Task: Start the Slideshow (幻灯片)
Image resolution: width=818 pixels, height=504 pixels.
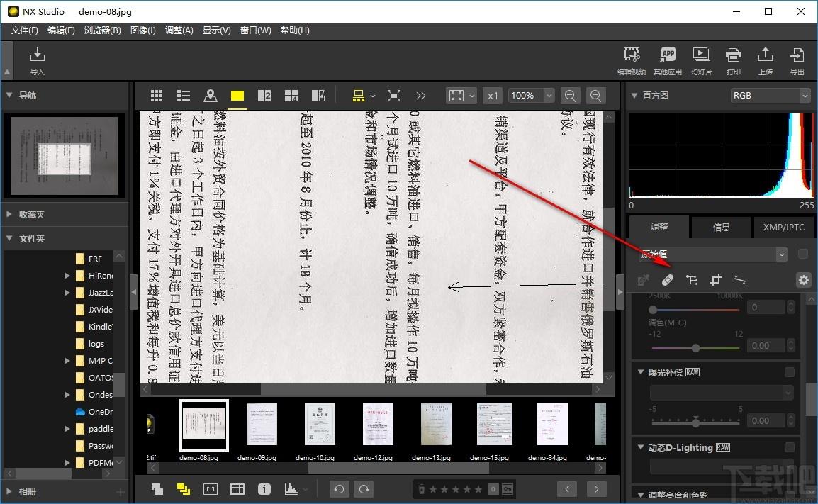Action: click(x=701, y=60)
